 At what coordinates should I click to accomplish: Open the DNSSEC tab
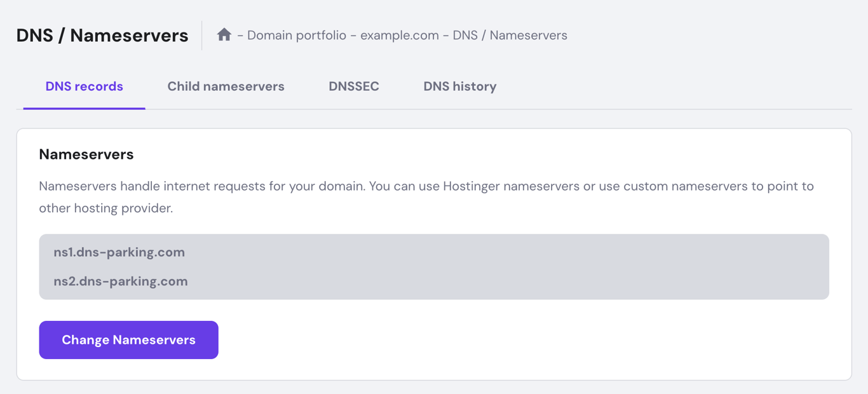pos(353,86)
